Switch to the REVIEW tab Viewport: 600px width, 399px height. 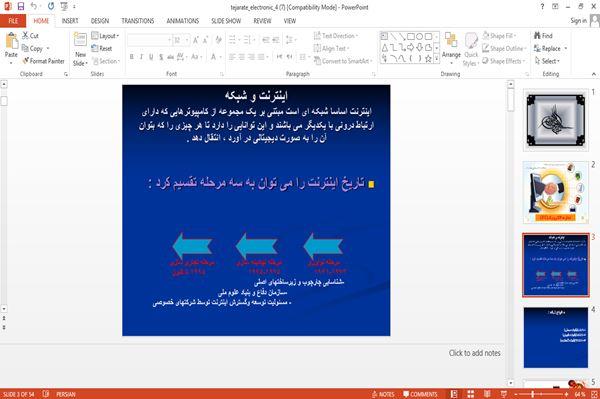(x=262, y=21)
